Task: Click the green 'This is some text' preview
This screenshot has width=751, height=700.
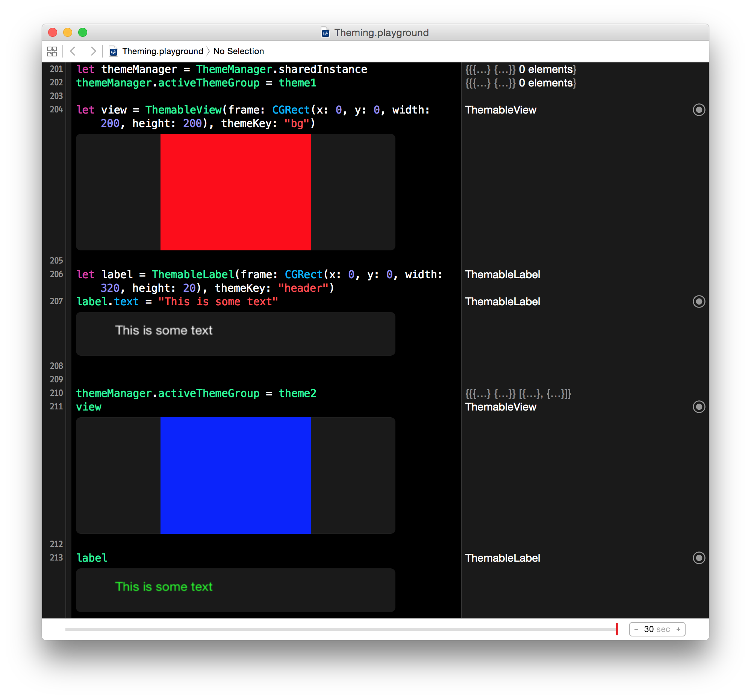Action: point(164,587)
